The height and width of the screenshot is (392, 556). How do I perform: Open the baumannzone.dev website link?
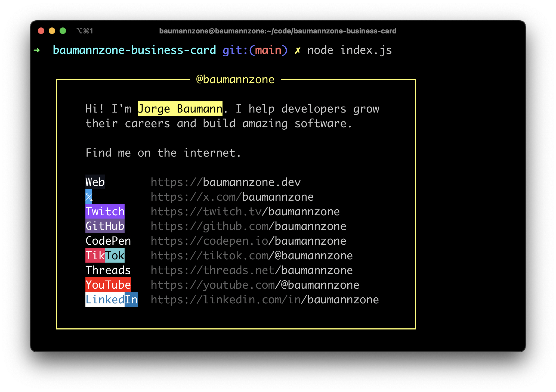click(x=226, y=182)
